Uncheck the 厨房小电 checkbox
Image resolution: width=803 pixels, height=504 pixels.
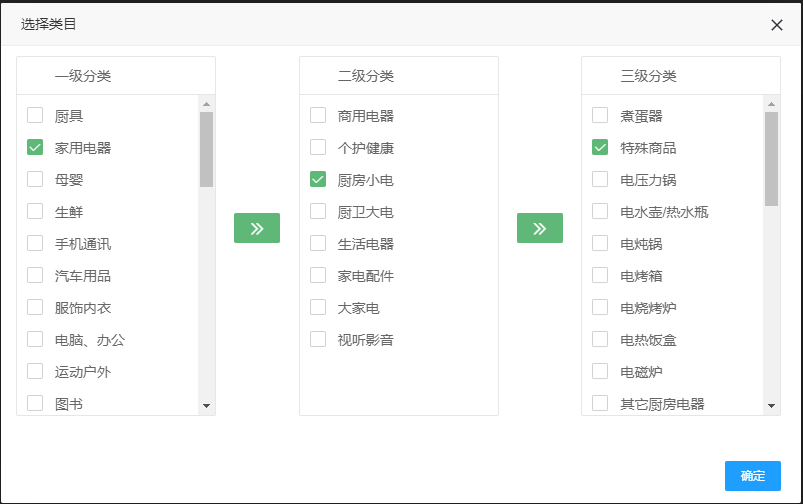click(x=318, y=179)
